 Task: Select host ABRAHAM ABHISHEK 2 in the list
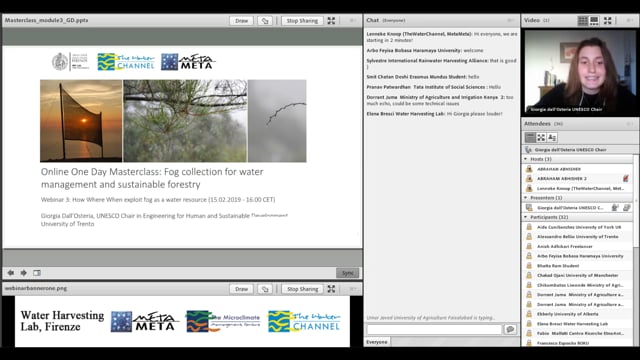click(578, 179)
